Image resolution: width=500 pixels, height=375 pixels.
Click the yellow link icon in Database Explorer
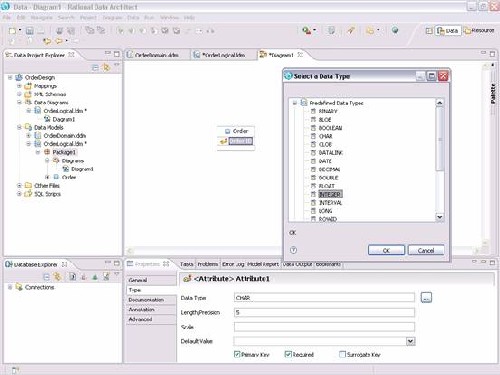click(x=58, y=276)
